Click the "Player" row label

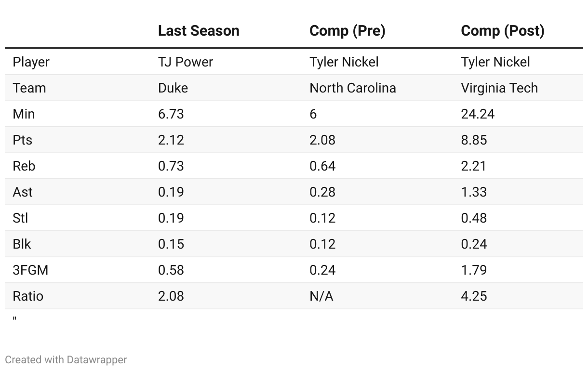click(31, 62)
